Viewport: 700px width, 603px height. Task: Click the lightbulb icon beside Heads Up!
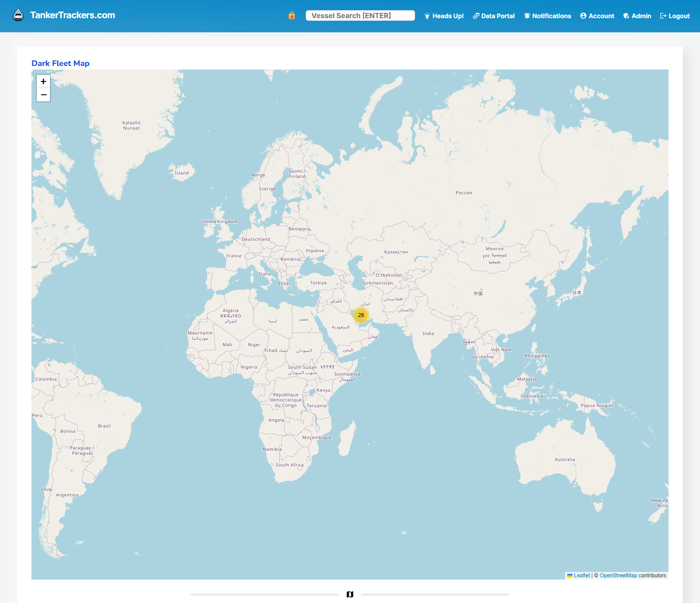pyautogui.click(x=427, y=16)
